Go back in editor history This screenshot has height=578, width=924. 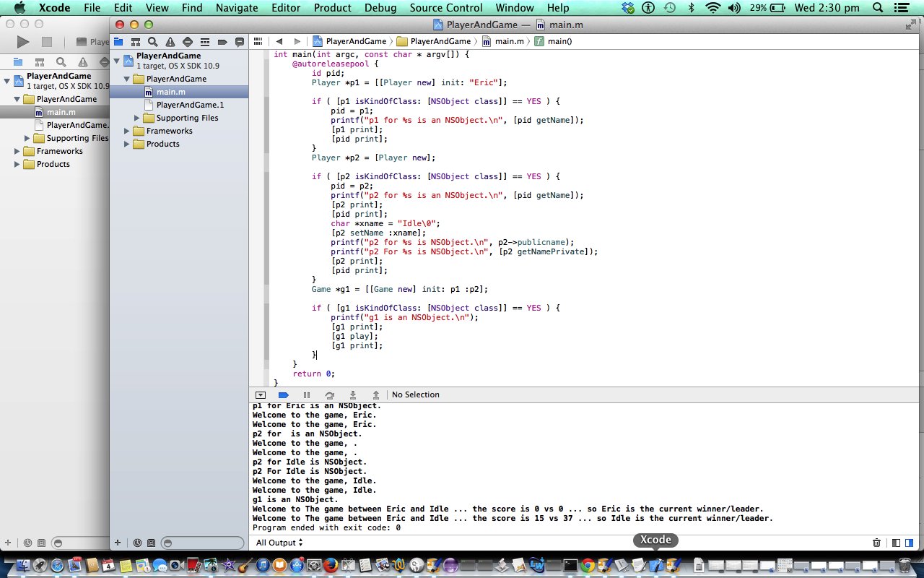pos(279,42)
